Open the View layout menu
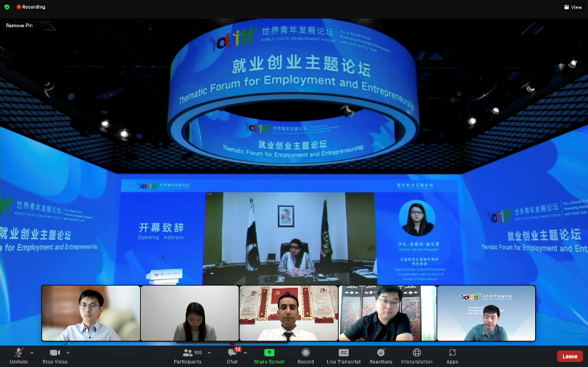Viewport: 588px width, 367px height. click(573, 7)
